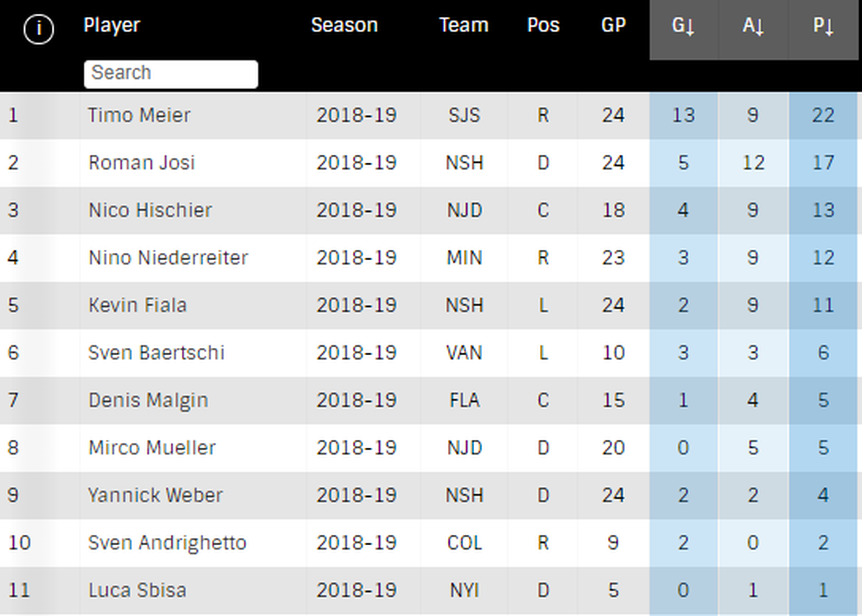Focus the player Search field
862x616 pixels.
click(171, 73)
